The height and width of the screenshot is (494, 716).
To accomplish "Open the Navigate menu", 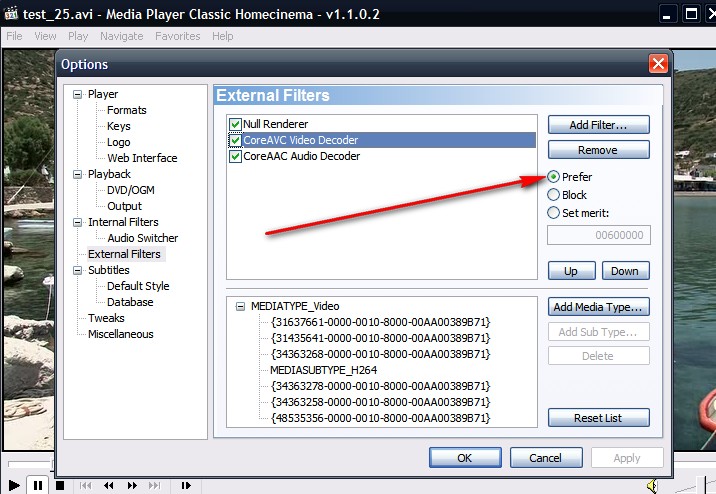I will click(x=121, y=36).
